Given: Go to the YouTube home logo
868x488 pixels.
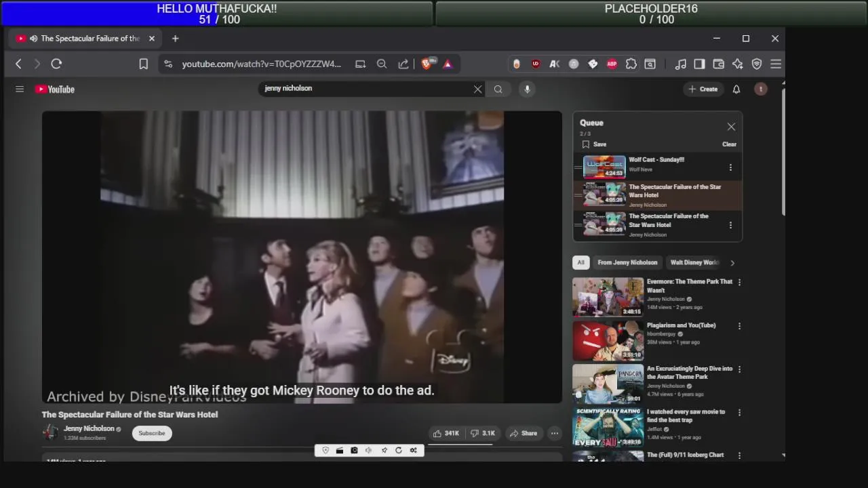Looking at the screenshot, I should pos(55,89).
